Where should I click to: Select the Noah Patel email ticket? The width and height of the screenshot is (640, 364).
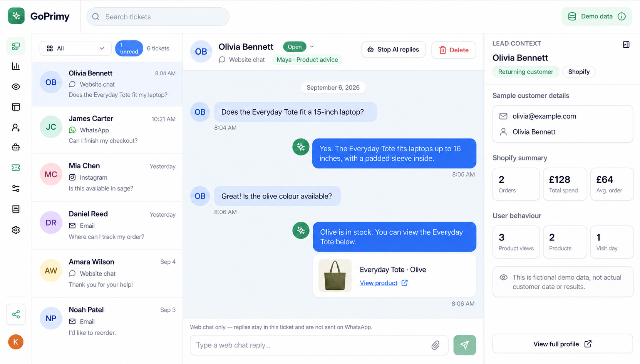107,321
